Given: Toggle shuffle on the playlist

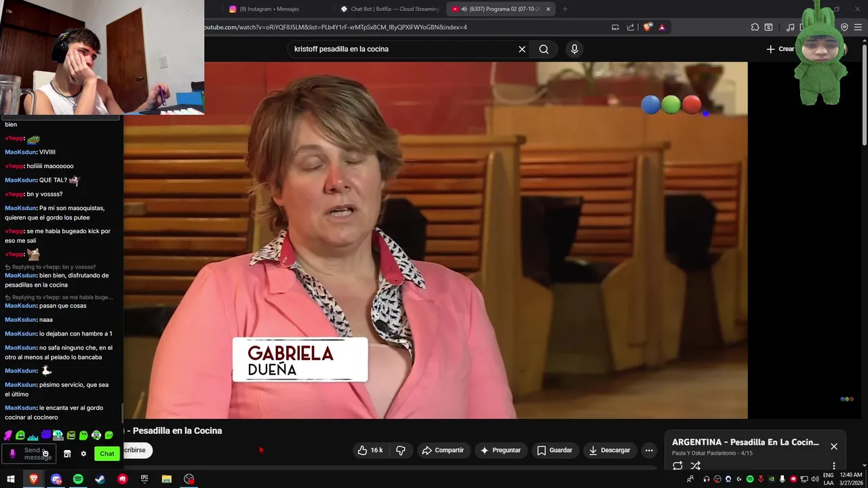Looking at the screenshot, I should pos(695,466).
